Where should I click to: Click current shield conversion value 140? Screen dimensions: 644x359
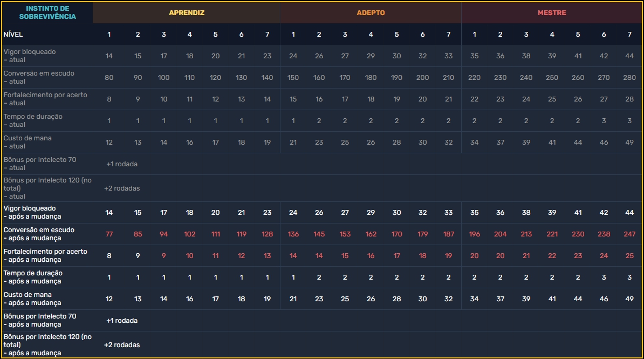267,78
